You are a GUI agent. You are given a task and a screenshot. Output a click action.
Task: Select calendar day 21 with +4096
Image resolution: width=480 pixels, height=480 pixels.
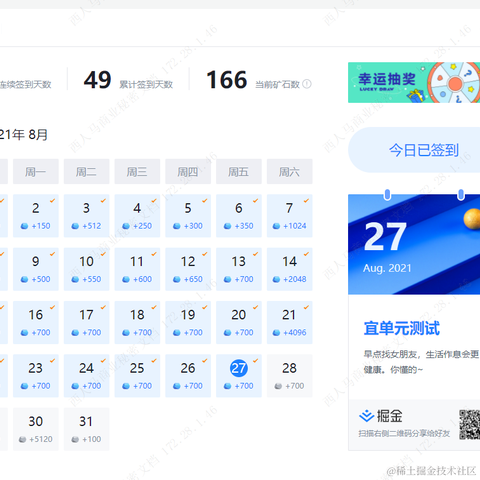[x=289, y=322]
